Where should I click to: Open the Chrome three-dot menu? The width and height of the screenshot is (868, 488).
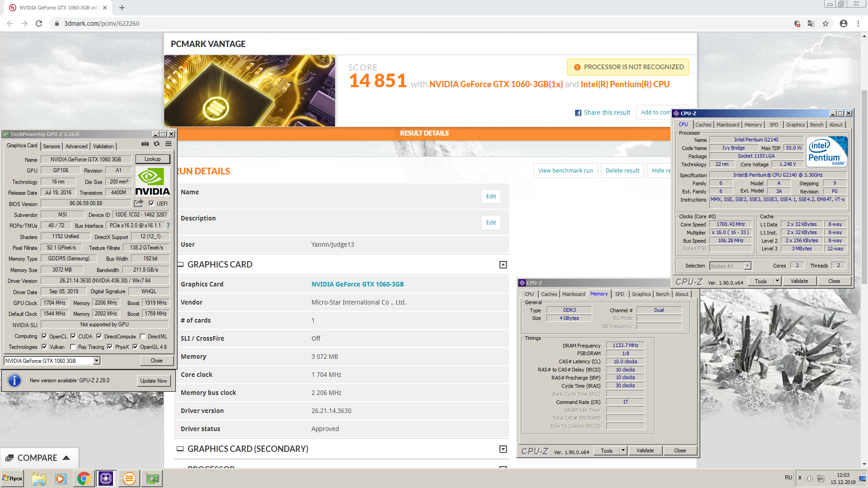pos(858,23)
